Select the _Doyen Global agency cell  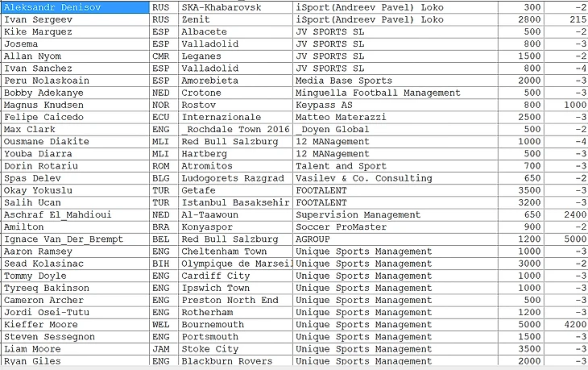click(x=395, y=130)
